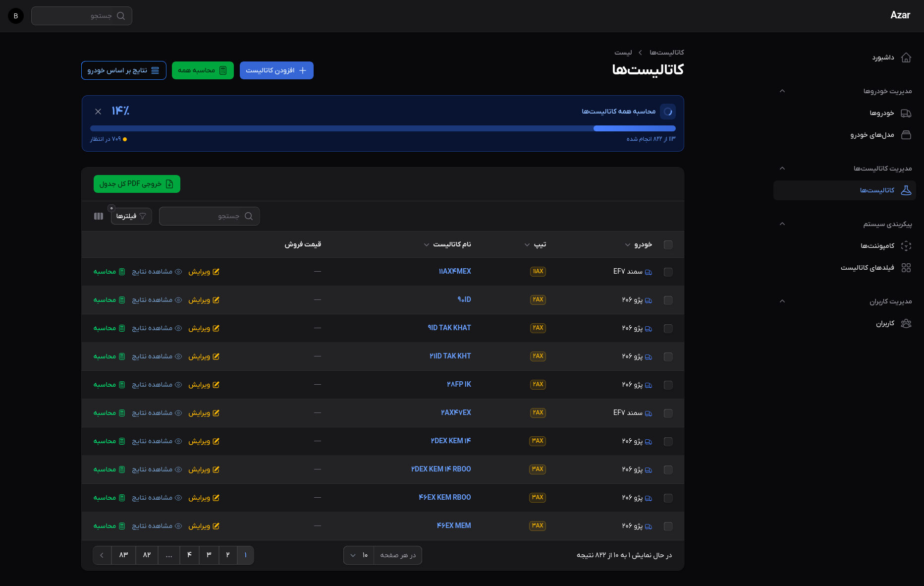924x586 pixels.
Task: Click the dashboard home icon in sidebar
Action: click(x=906, y=58)
